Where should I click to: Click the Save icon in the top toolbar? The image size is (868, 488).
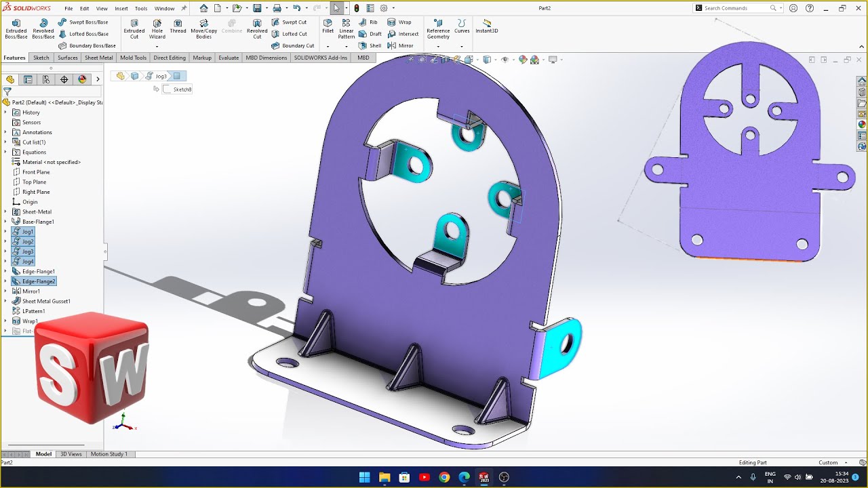click(257, 8)
